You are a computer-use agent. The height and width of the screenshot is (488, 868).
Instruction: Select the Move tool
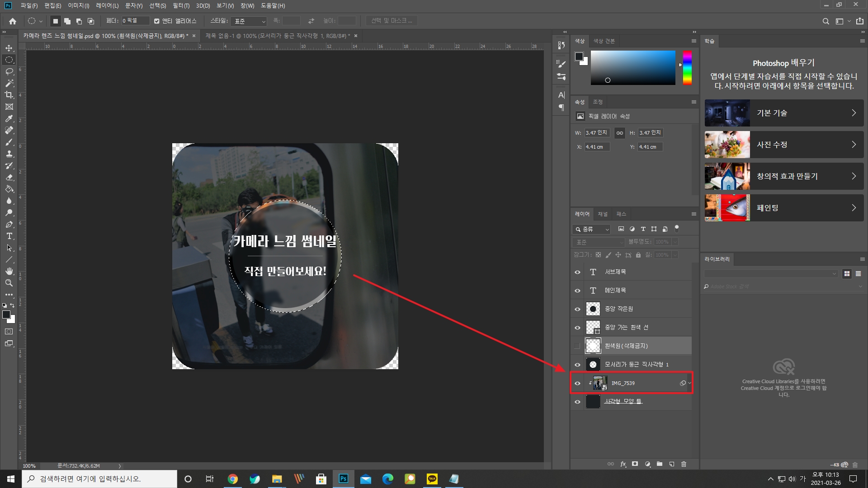tap(9, 48)
